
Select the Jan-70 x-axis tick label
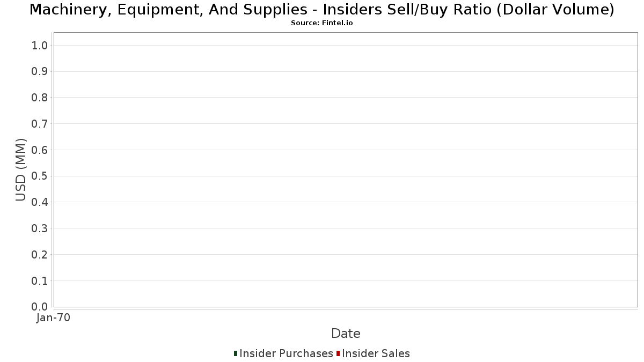pyautogui.click(x=53, y=318)
